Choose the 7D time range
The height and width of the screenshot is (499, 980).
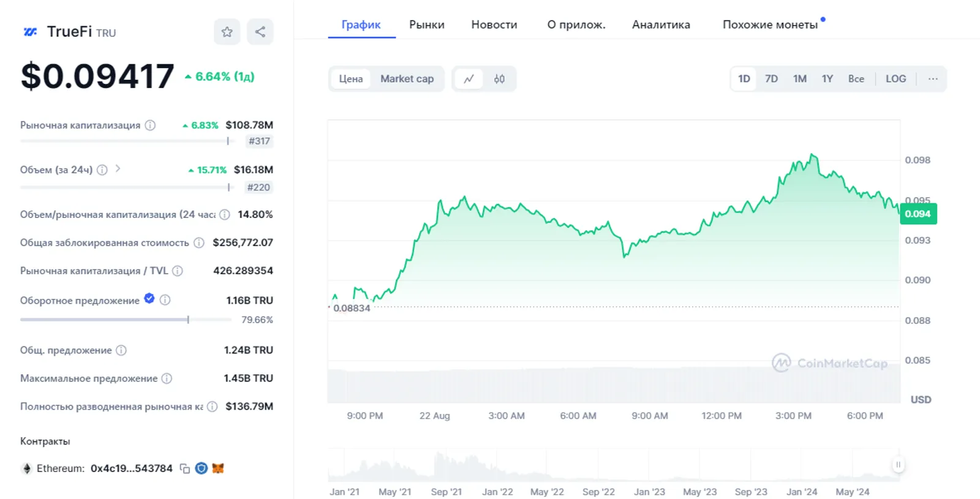771,79
